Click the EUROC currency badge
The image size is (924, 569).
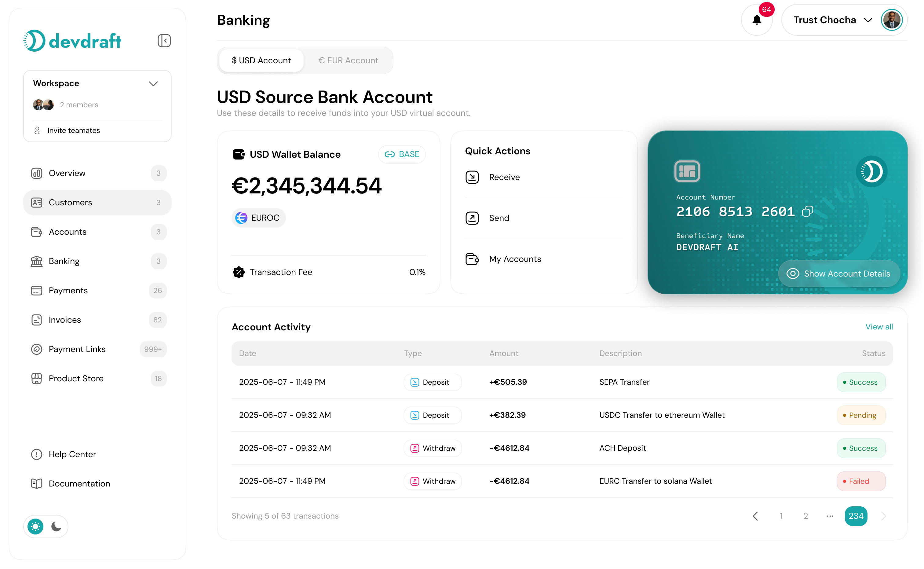(x=258, y=218)
